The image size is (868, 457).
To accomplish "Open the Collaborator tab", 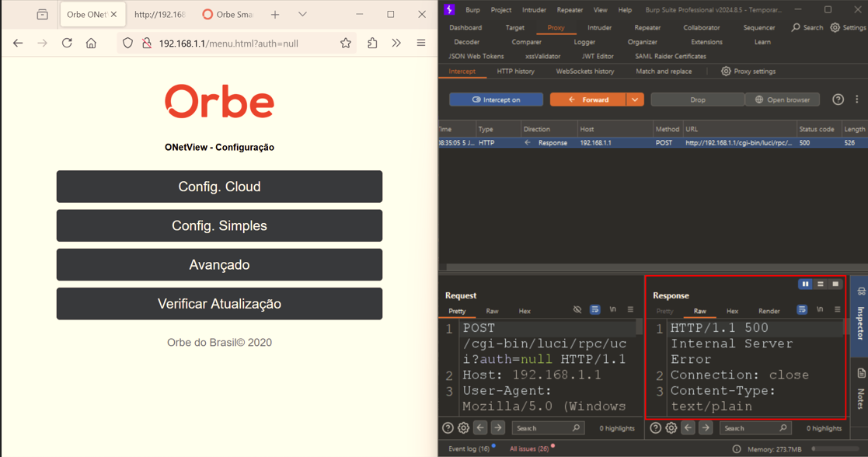I will click(702, 28).
